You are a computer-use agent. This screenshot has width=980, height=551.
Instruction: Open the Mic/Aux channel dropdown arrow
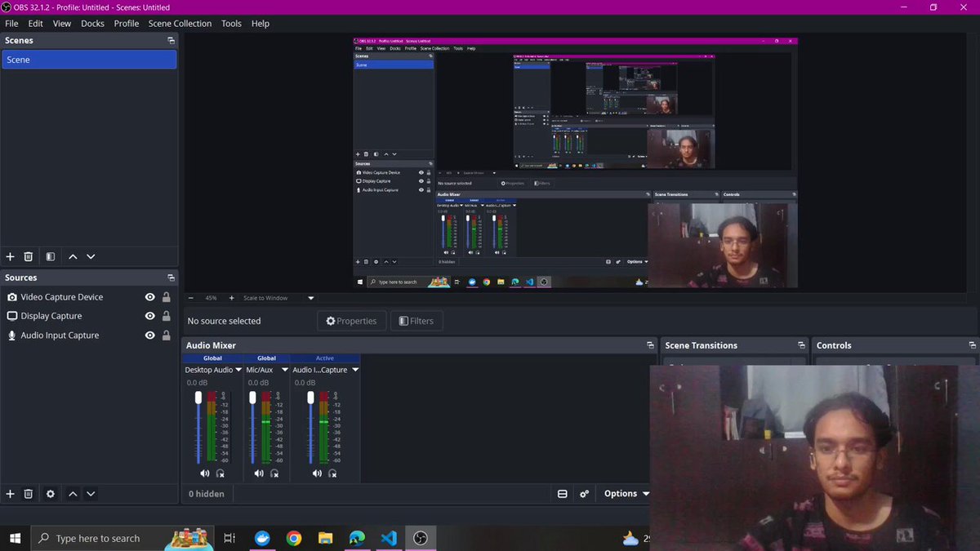pos(285,370)
